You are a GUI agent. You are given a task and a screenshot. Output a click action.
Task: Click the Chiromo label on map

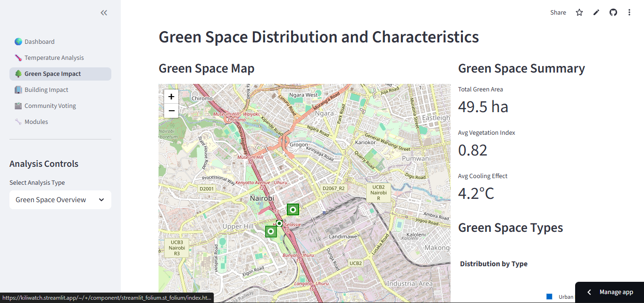pos(202,98)
